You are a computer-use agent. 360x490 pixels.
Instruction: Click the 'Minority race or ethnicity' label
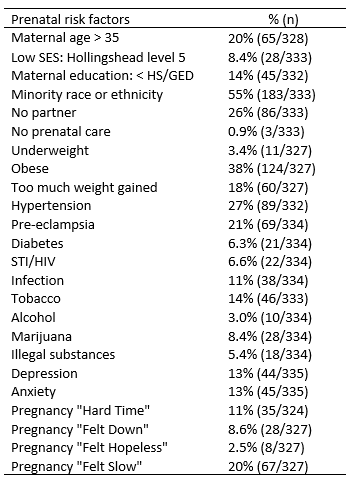pos(87,95)
